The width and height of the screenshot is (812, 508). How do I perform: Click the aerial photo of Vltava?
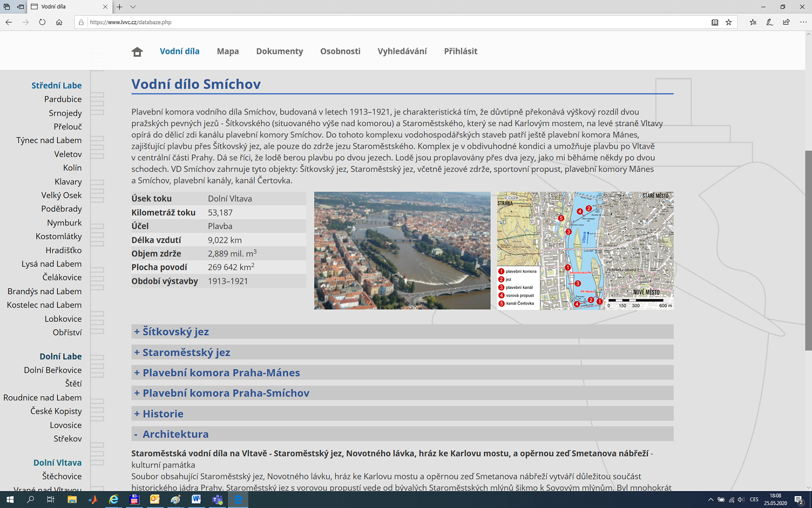tap(402, 251)
